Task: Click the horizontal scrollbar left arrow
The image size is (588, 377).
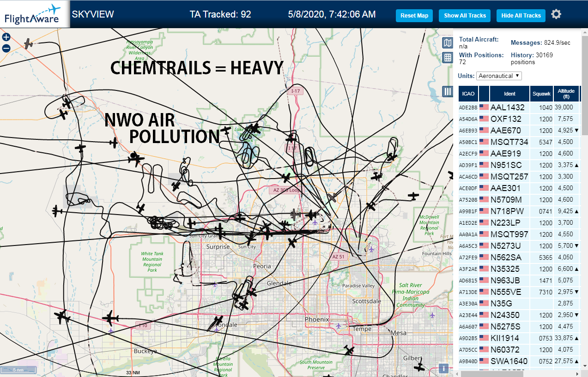Action: pyautogui.click(x=457, y=373)
